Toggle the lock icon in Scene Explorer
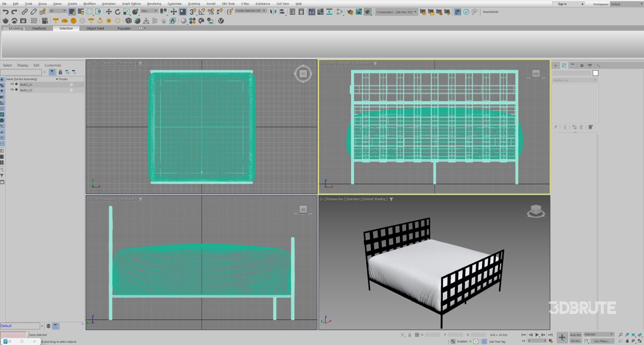This screenshot has height=345, width=644. click(x=60, y=72)
